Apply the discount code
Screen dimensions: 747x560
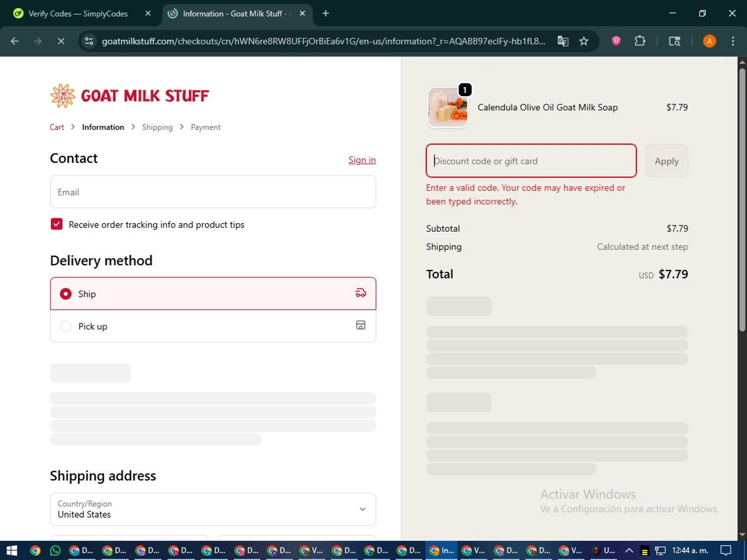click(666, 161)
